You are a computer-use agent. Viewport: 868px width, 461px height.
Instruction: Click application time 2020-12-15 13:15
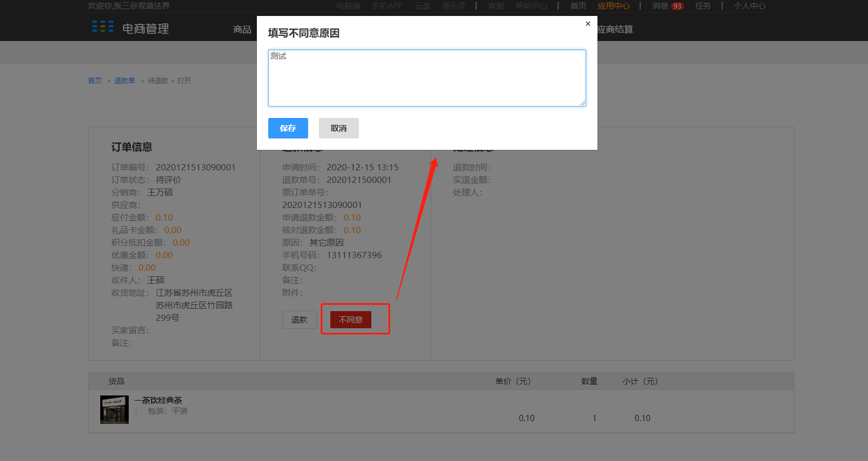(362, 168)
